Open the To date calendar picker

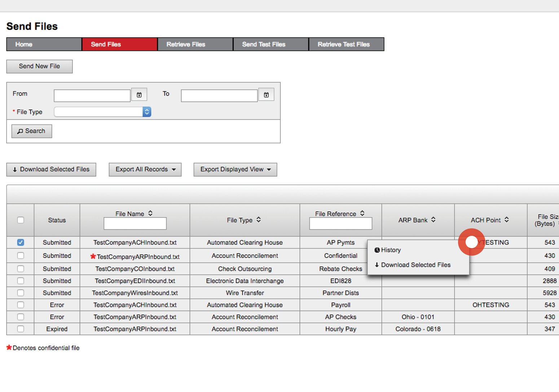point(266,94)
